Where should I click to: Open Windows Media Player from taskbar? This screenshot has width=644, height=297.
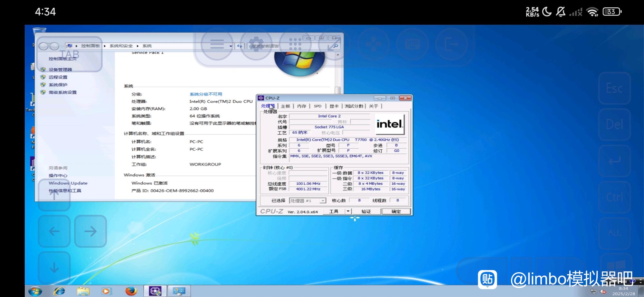[x=107, y=291]
